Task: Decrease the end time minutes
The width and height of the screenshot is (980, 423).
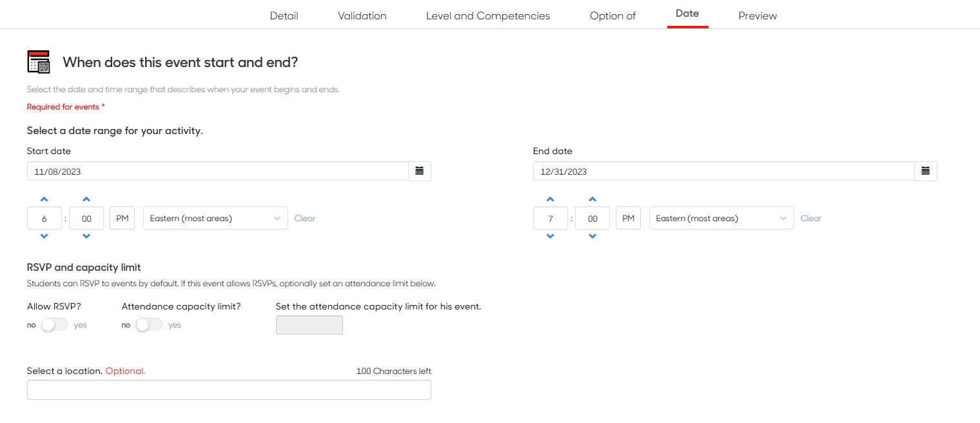Action: pyautogui.click(x=593, y=237)
